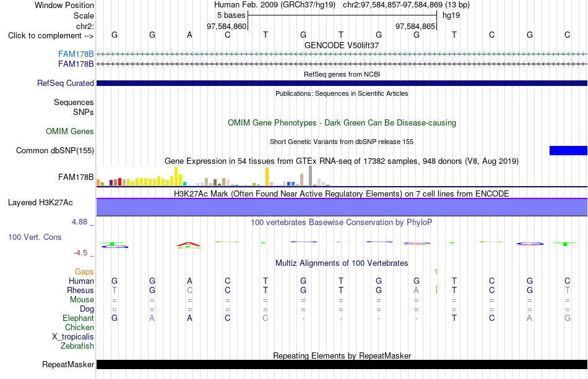Click the hg19 label beside the scale bar

451,15
